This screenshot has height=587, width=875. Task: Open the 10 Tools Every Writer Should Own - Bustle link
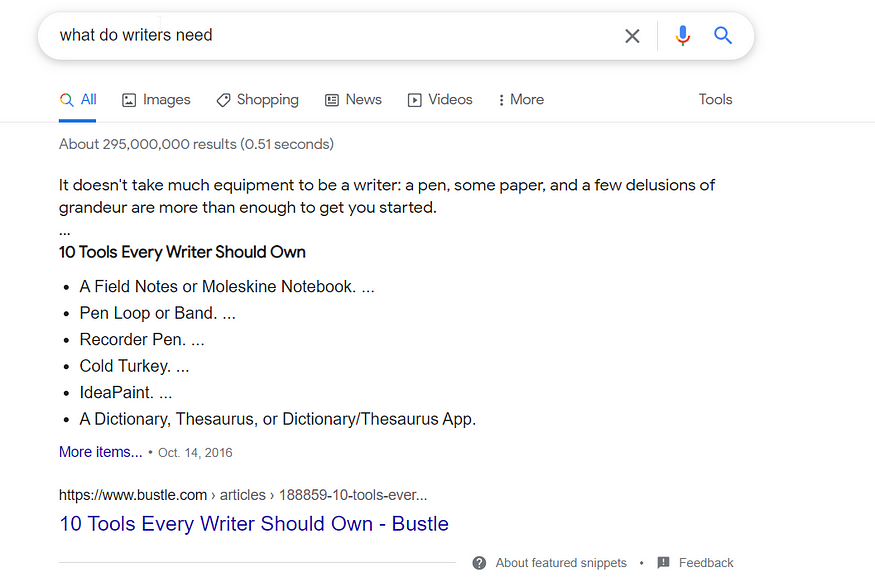point(254,524)
